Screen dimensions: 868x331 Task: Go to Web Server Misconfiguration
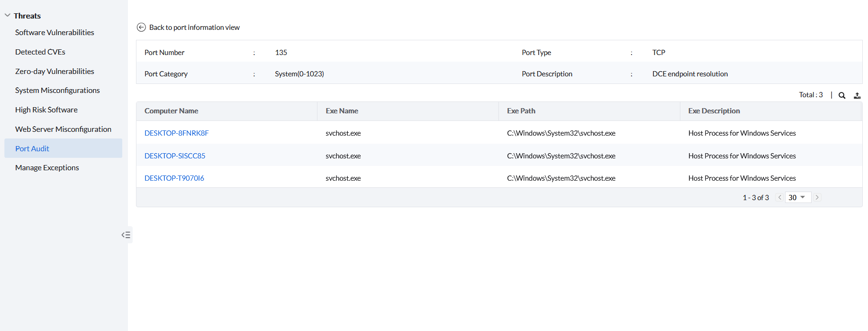click(x=63, y=129)
